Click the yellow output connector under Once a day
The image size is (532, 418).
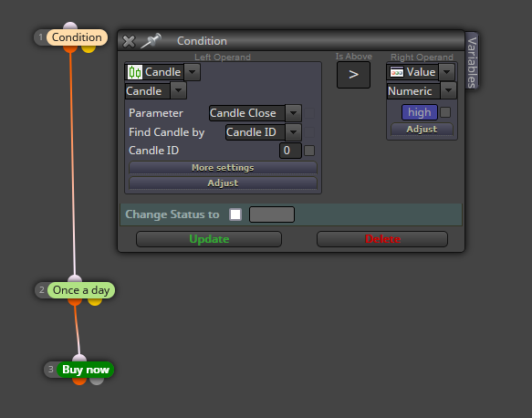pyautogui.click(x=95, y=302)
